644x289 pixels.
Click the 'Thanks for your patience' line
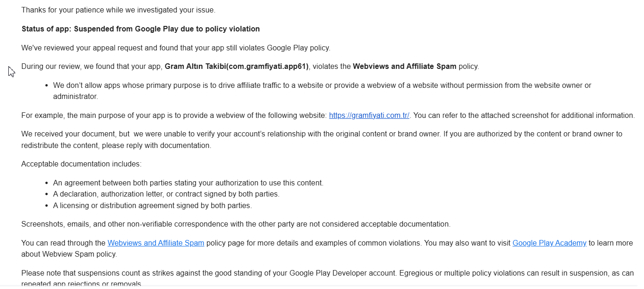coord(118,10)
